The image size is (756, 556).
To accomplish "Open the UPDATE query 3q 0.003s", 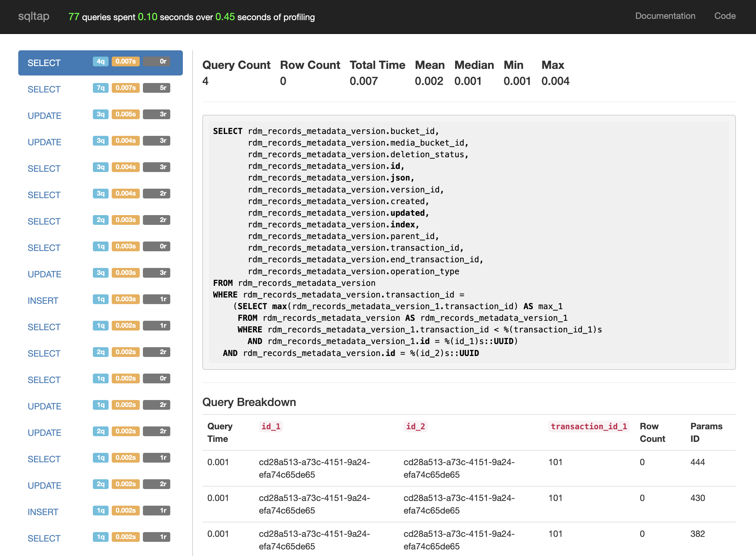I will point(100,274).
